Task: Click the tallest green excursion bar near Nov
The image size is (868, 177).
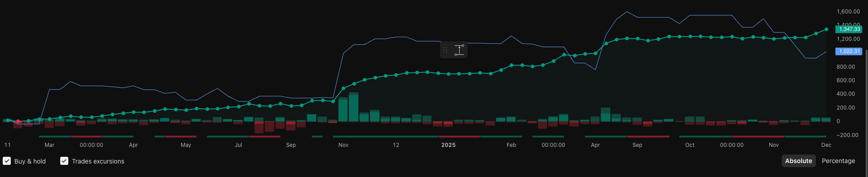Action: click(x=354, y=107)
